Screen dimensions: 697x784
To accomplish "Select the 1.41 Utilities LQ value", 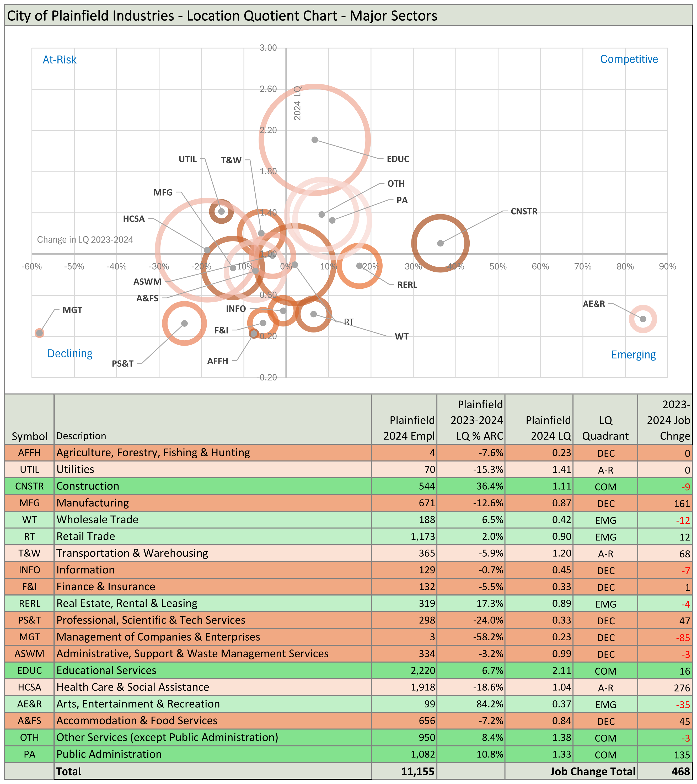I will tap(562, 469).
